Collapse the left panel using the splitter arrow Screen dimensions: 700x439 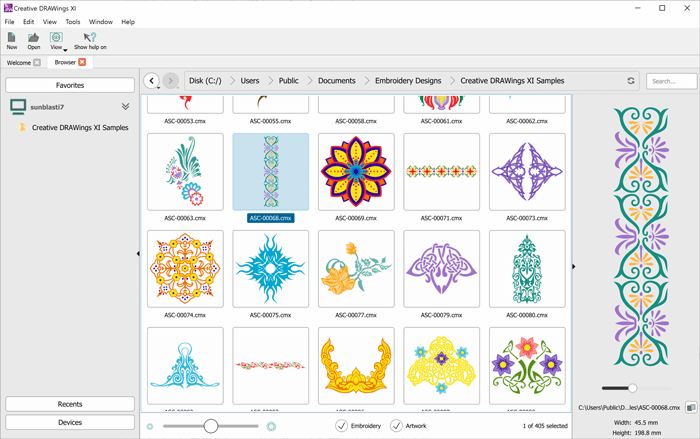click(x=138, y=254)
